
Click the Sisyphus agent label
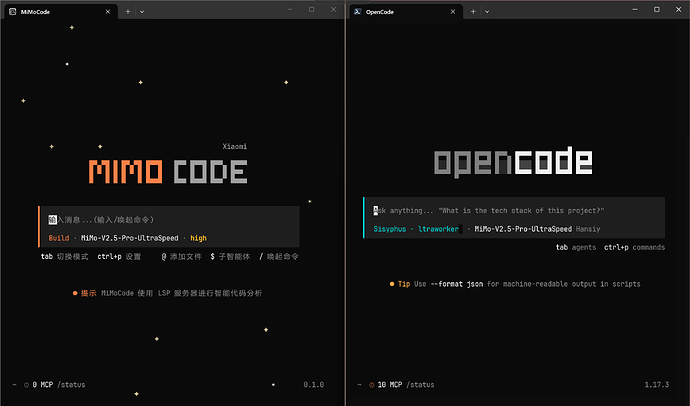tap(390, 229)
